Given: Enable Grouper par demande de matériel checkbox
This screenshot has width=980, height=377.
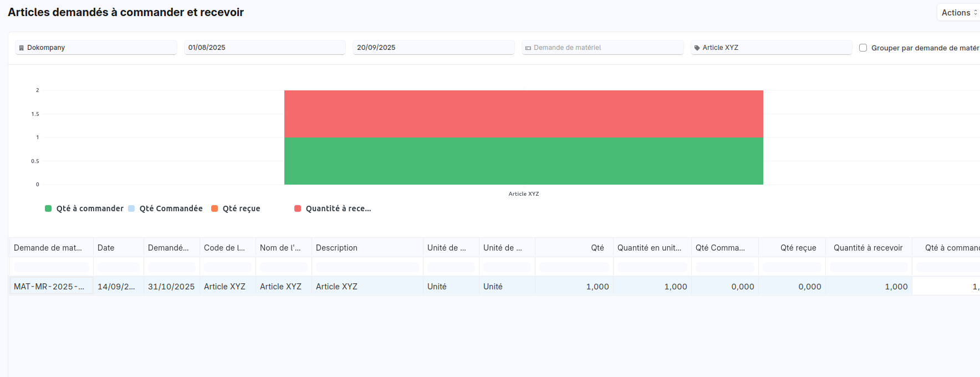Looking at the screenshot, I should 863,48.
